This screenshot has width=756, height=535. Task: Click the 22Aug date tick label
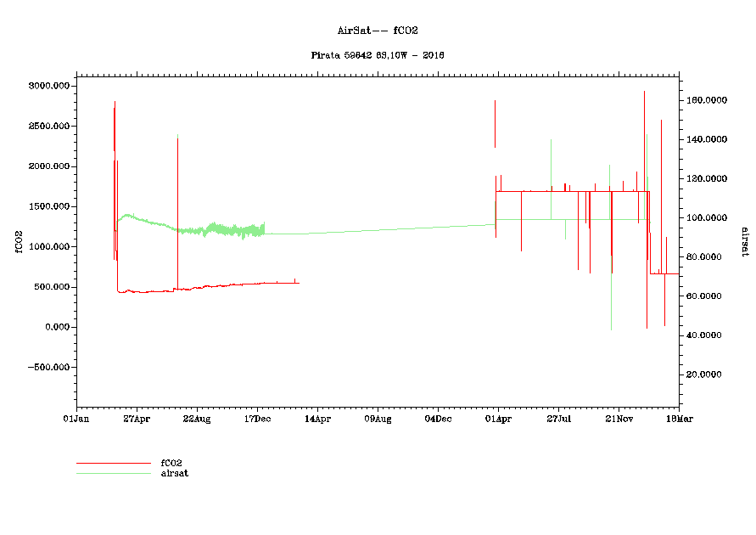coord(196,419)
